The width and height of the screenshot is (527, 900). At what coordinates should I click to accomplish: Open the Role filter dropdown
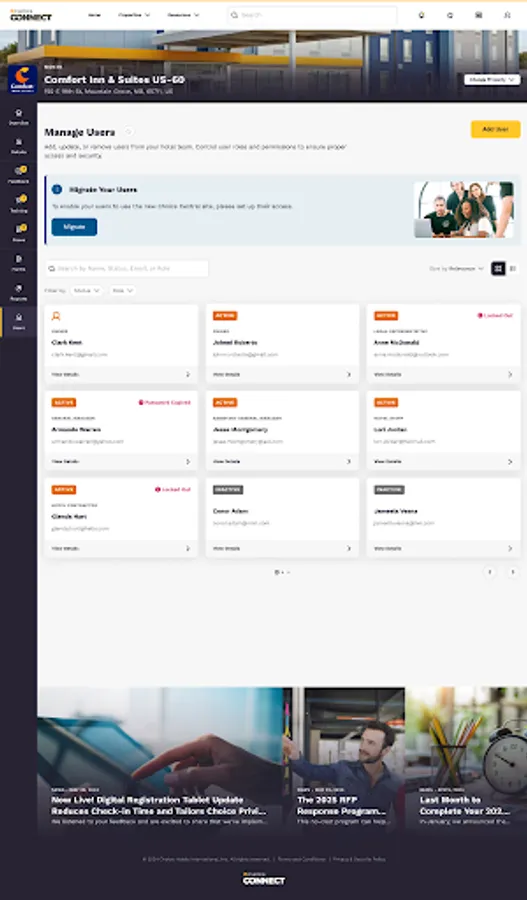(x=123, y=290)
